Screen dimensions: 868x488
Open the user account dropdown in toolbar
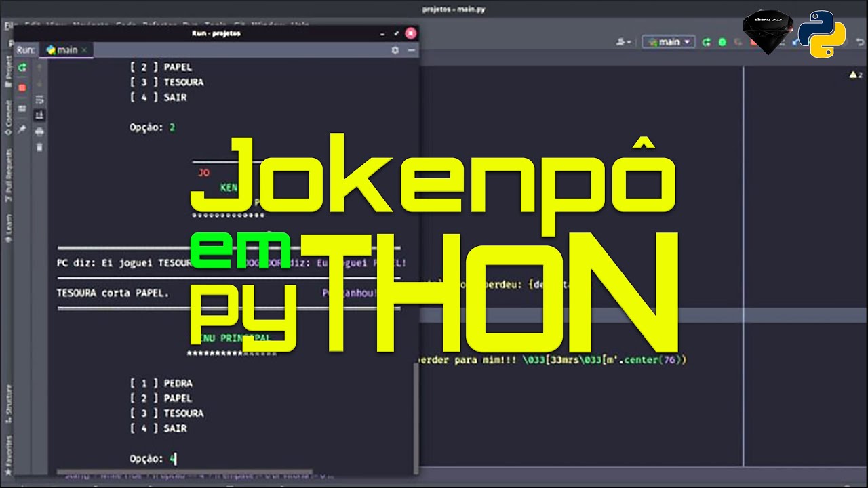623,42
